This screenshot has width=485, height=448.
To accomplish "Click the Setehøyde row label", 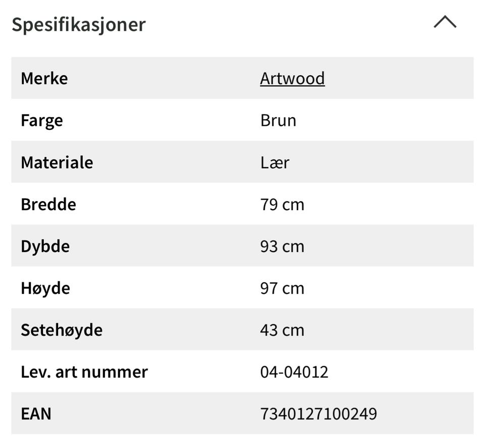I will tap(62, 330).
